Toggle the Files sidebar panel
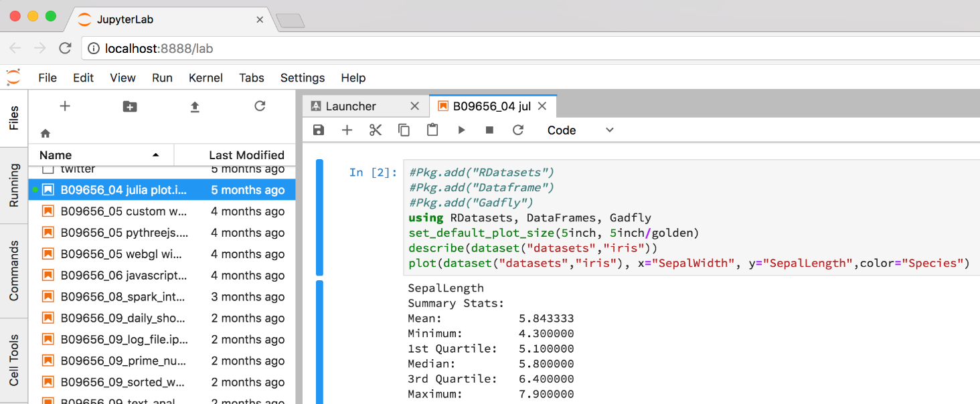Viewport: 980px width, 404px height. tap(14, 118)
